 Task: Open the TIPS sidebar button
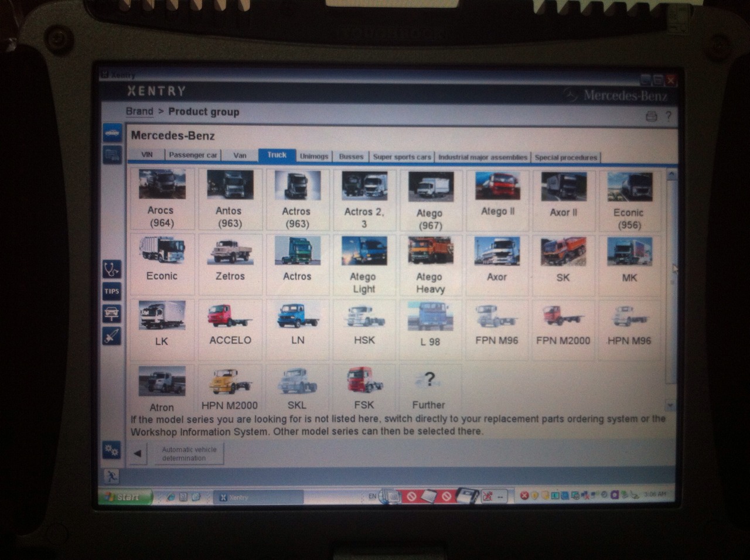111,291
